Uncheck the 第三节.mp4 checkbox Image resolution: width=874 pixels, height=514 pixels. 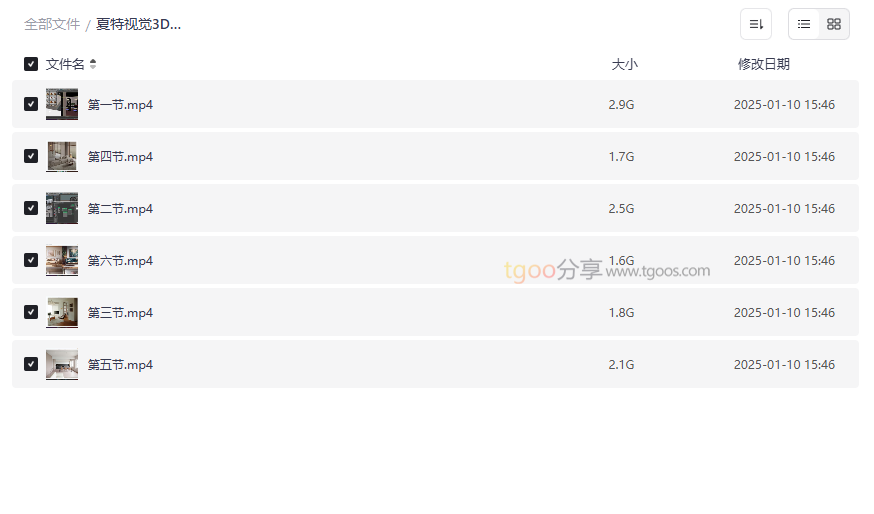(31, 312)
